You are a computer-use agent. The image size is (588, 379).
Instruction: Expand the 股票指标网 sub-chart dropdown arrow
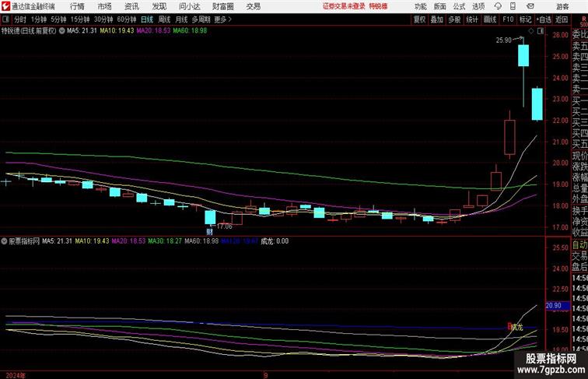pyautogui.click(x=4, y=241)
